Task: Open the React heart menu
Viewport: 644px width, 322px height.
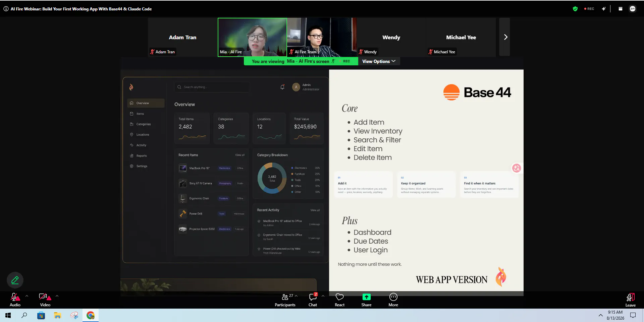Action: pyautogui.click(x=339, y=300)
